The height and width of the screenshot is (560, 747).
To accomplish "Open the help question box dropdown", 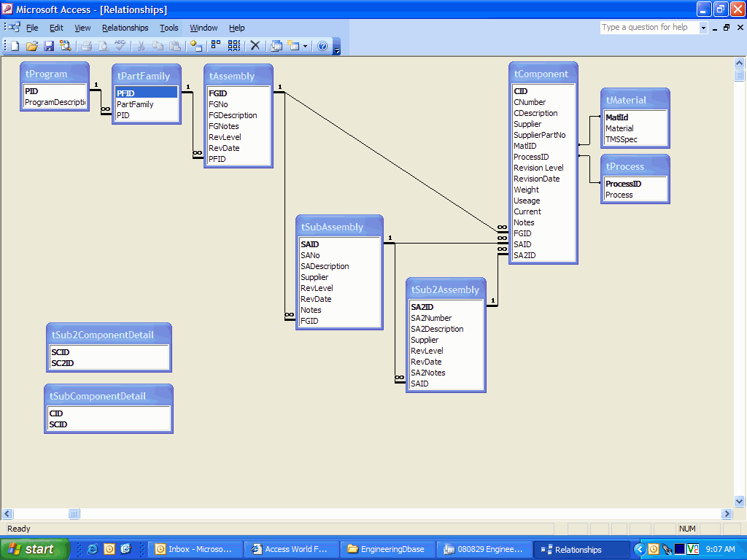I will pyautogui.click(x=704, y=28).
